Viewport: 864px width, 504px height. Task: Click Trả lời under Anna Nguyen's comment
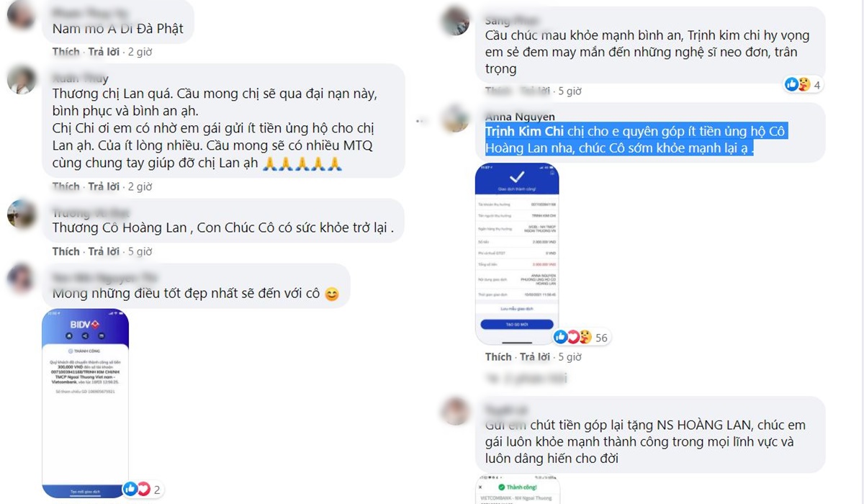point(536,356)
